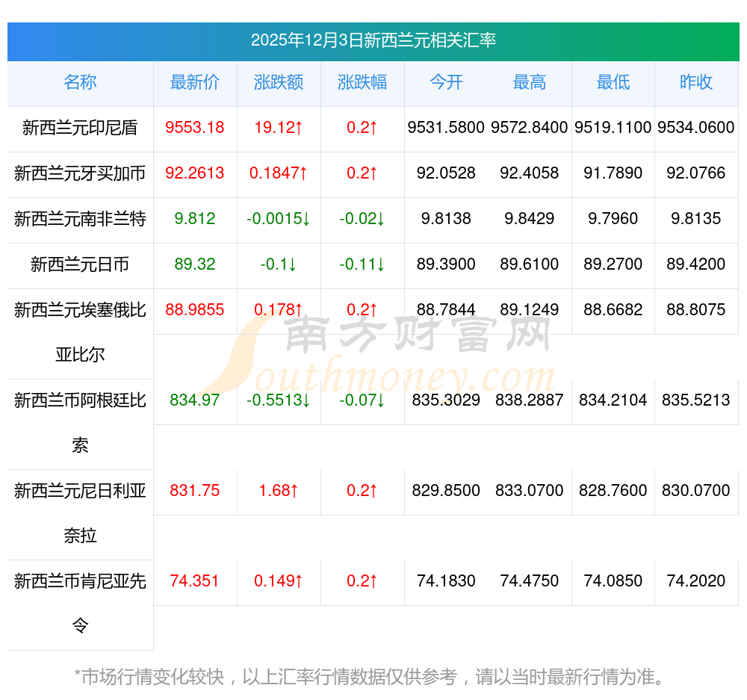Select the 最高 column header

click(x=530, y=83)
